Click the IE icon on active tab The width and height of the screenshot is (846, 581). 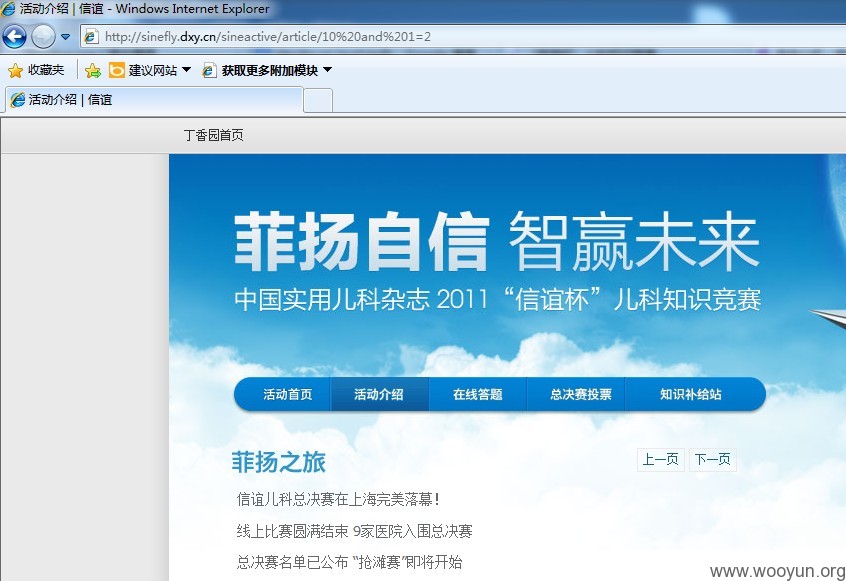coord(18,100)
